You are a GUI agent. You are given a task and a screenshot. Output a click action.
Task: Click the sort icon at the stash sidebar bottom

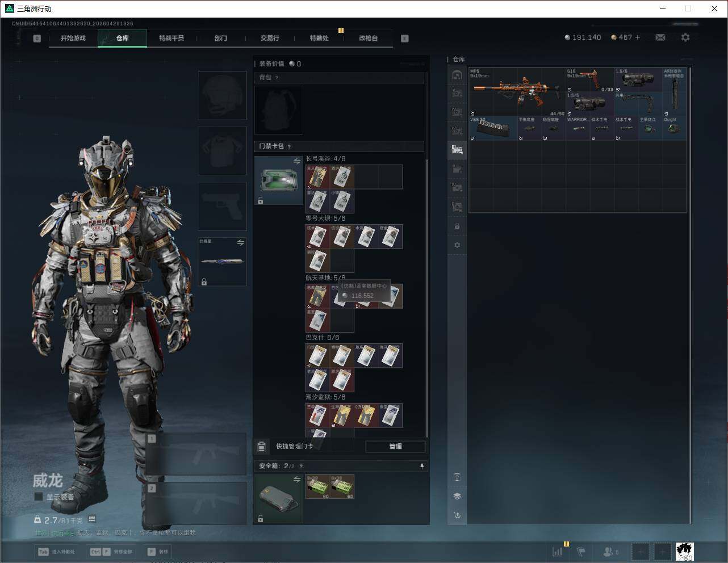pyautogui.click(x=457, y=515)
